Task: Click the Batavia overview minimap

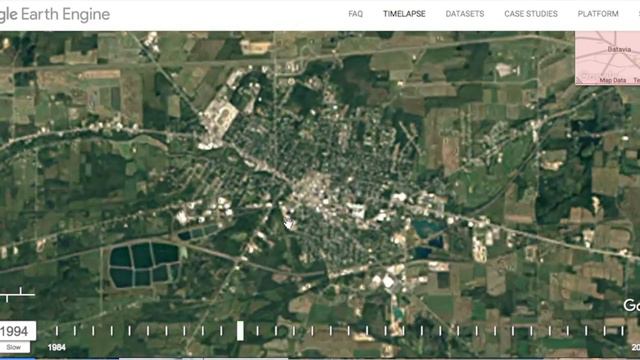Action: pyautogui.click(x=607, y=58)
